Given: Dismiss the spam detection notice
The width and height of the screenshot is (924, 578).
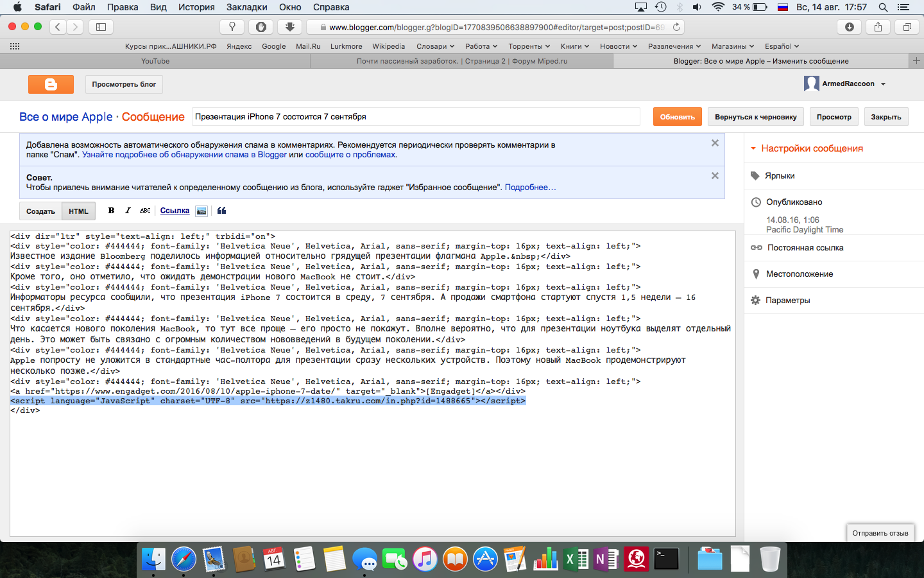Looking at the screenshot, I should (x=715, y=143).
